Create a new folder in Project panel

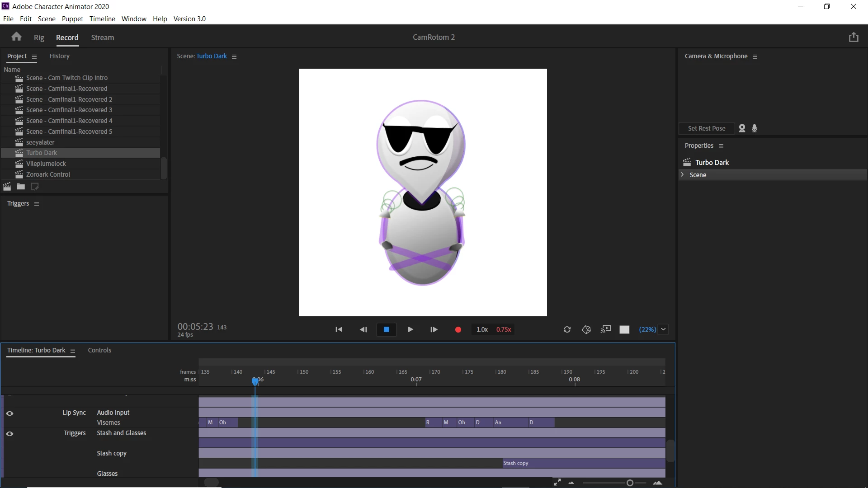coord(21,187)
